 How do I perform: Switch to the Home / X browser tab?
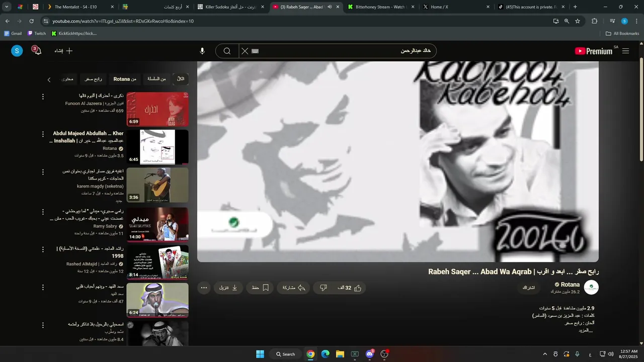pyautogui.click(x=456, y=7)
